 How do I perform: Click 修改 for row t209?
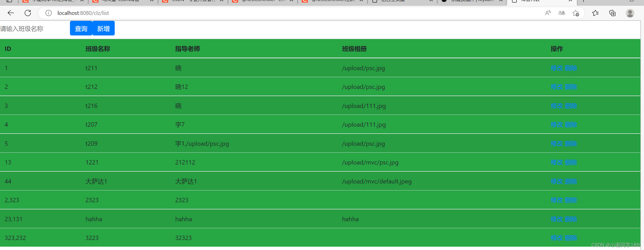pyautogui.click(x=557, y=144)
